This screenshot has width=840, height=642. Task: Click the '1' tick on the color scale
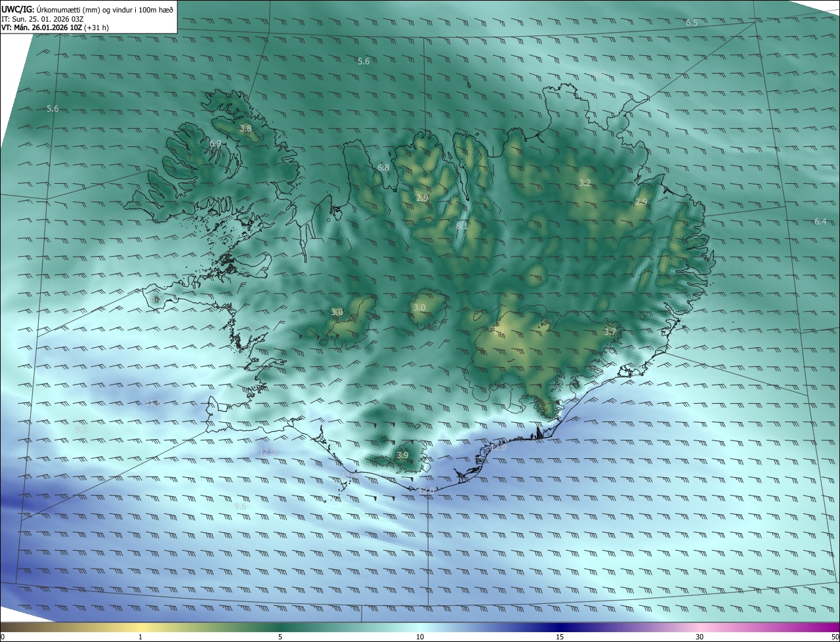[x=140, y=637]
